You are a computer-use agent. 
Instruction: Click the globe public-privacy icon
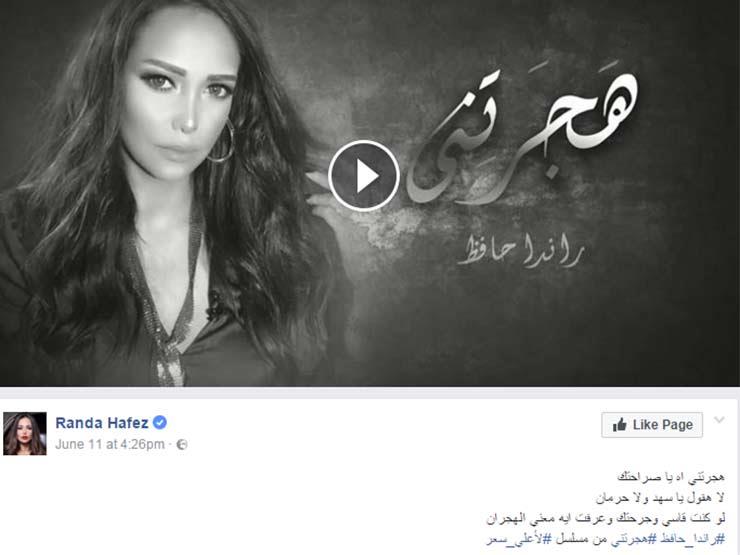182,445
